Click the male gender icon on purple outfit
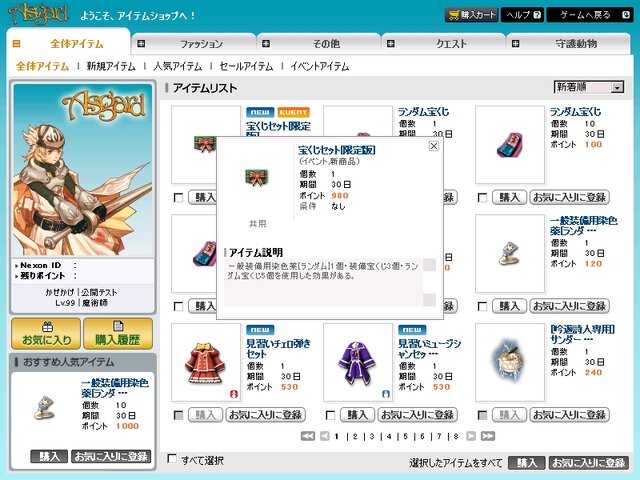640x480 pixels. coord(386,394)
